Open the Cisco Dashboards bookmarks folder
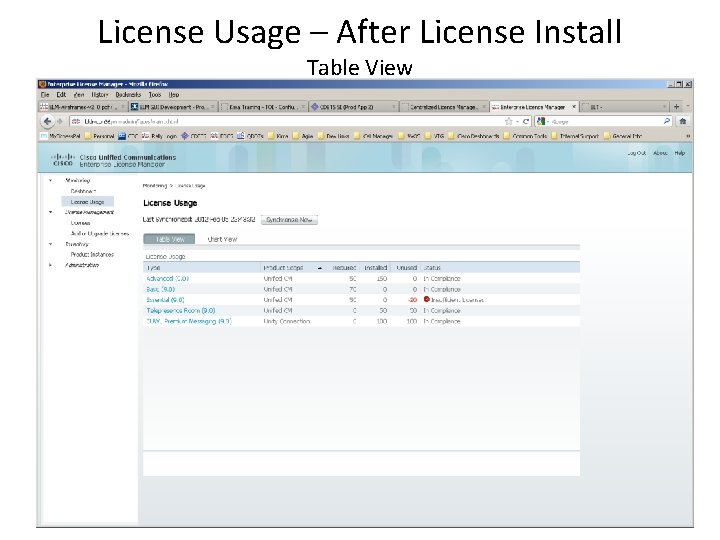 pos(473,136)
